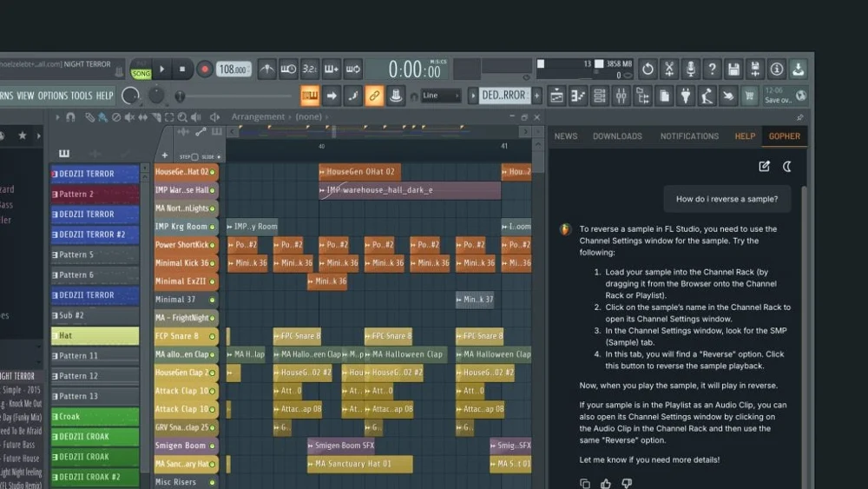
Task: Open Arrangement dropdown in playlist header
Action: (x=258, y=117)
